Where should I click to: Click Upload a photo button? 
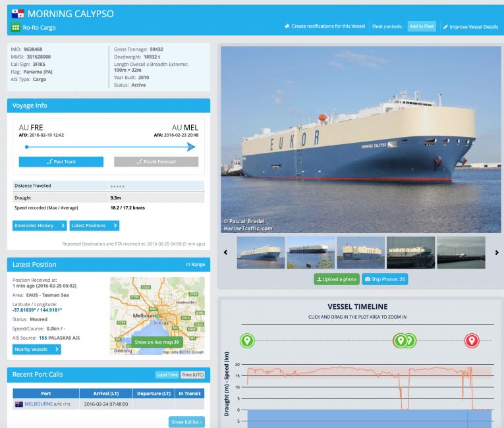click(337, 279)
